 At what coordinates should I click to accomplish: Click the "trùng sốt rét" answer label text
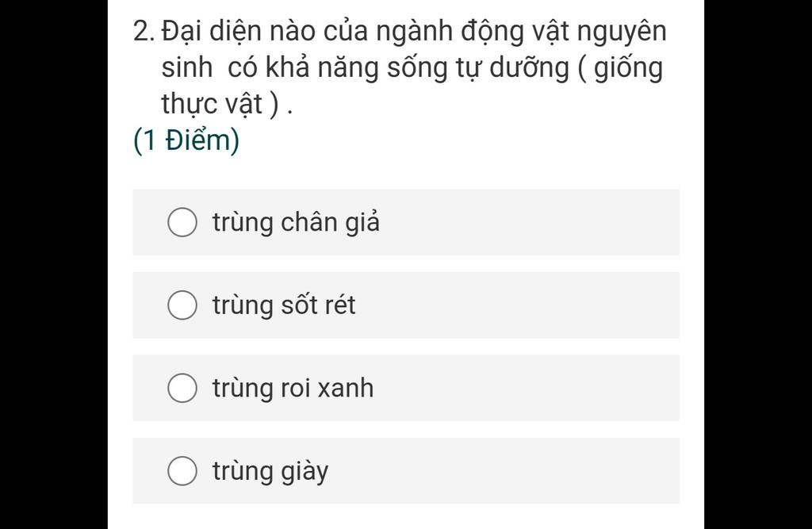coord(284,305)
